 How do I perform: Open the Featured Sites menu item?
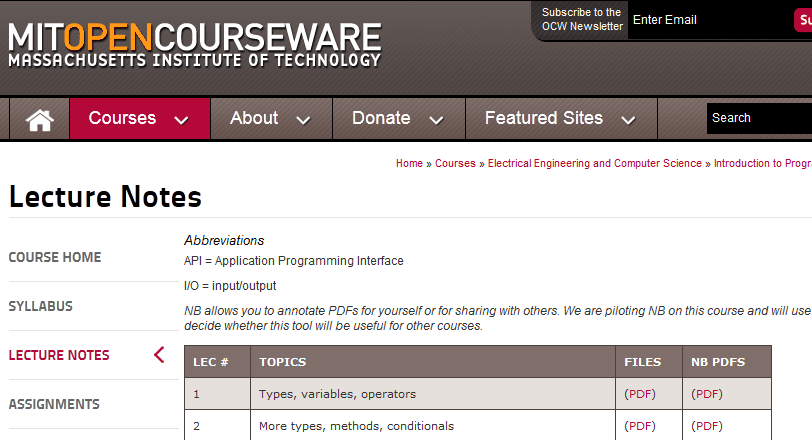coord(544,118)
